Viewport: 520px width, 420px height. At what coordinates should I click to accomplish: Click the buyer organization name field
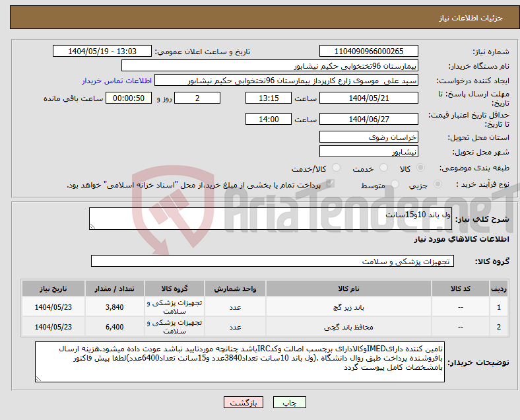pyautogui.click(x=270, y=65)
